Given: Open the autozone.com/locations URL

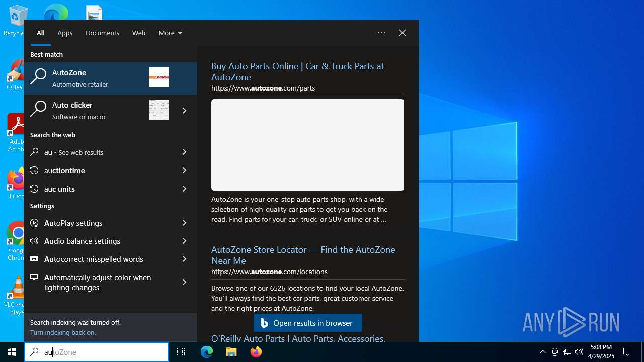Looking at the screenshot, I should 269,271.
